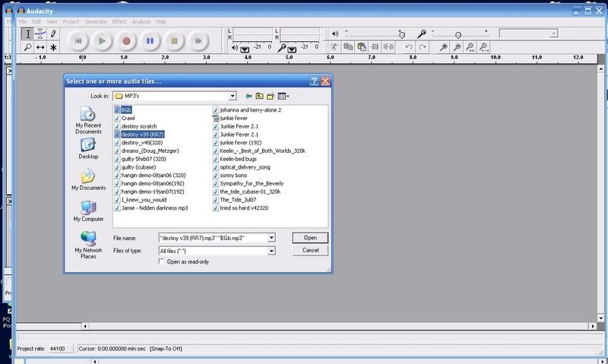Screen dimensions: 608x364
Task: Open the View Menu dropdown in dialog
Action: (283, 97)
